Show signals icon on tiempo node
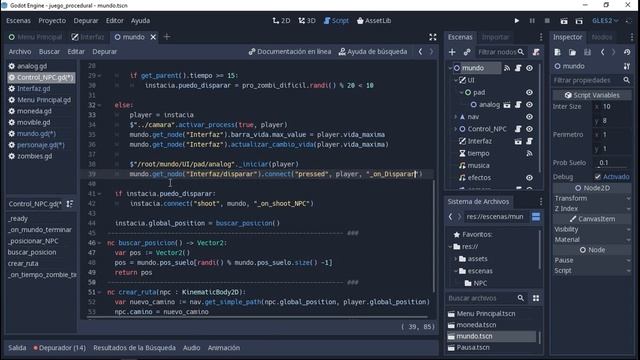 [x=529, y=153]
